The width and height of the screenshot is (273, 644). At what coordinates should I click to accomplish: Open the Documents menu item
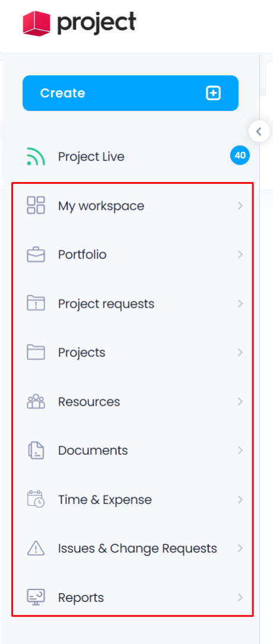point(132,451)
